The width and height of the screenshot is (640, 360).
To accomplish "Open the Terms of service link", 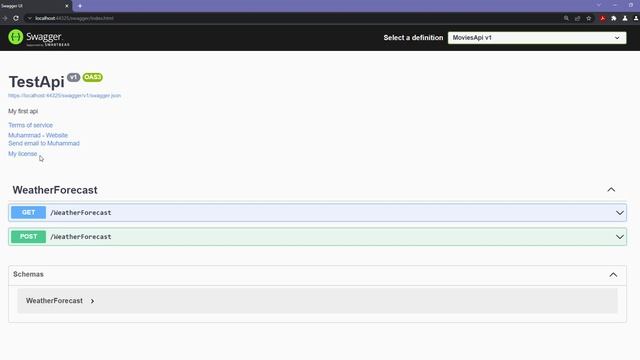I will point(30,125).
